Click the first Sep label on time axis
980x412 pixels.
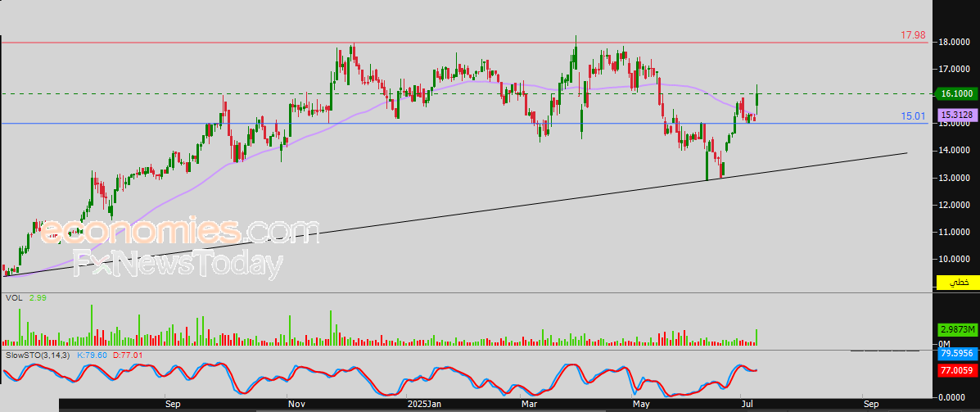click(x=173, y=405)
